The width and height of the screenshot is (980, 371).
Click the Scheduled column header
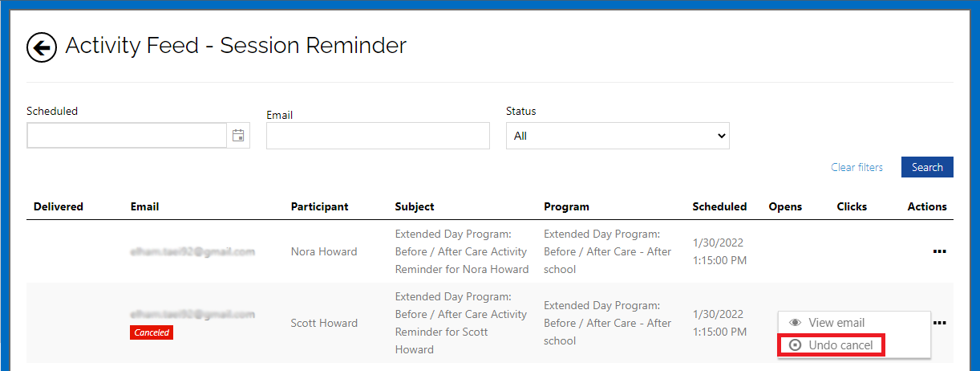click(719, 206)
